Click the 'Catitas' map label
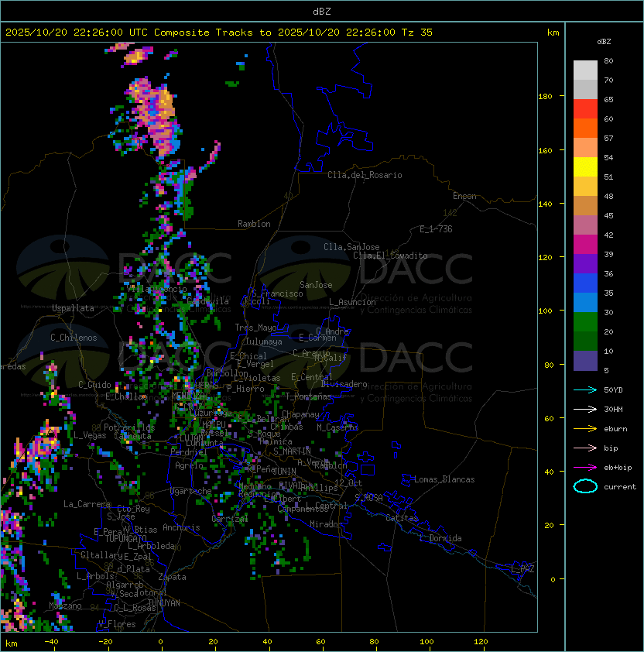The width and height of the screenshot is (644, 652). [x=402, y=518]
